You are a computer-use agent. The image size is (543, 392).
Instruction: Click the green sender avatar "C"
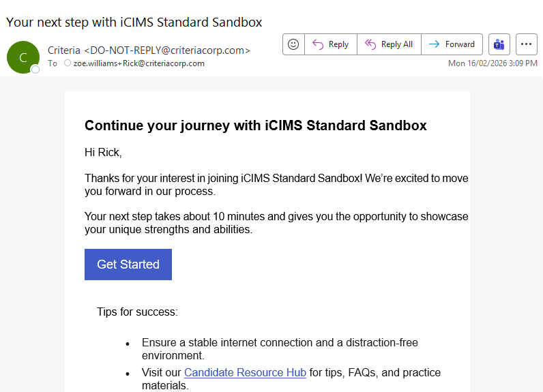coord(23,57)
